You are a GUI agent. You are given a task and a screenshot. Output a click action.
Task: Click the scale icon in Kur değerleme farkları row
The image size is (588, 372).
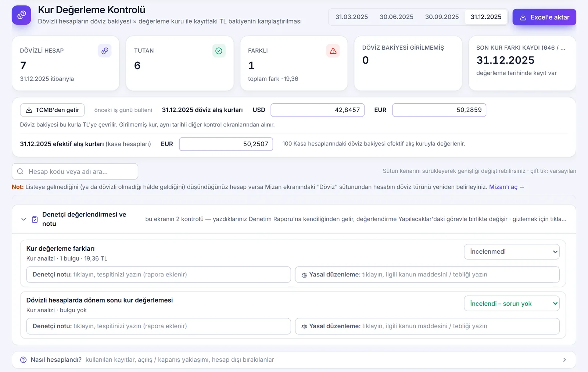coord(304,275)
